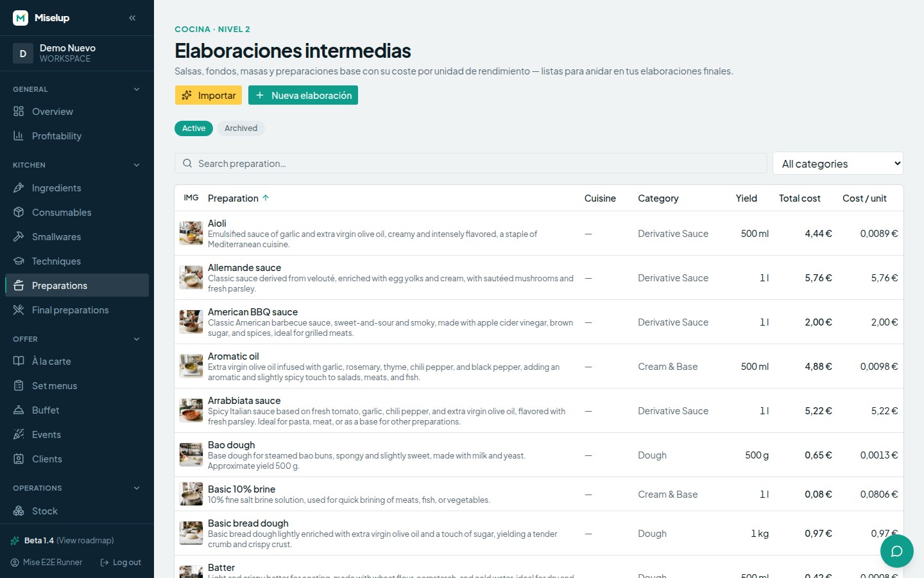Focus the Search preparation field

471,164
